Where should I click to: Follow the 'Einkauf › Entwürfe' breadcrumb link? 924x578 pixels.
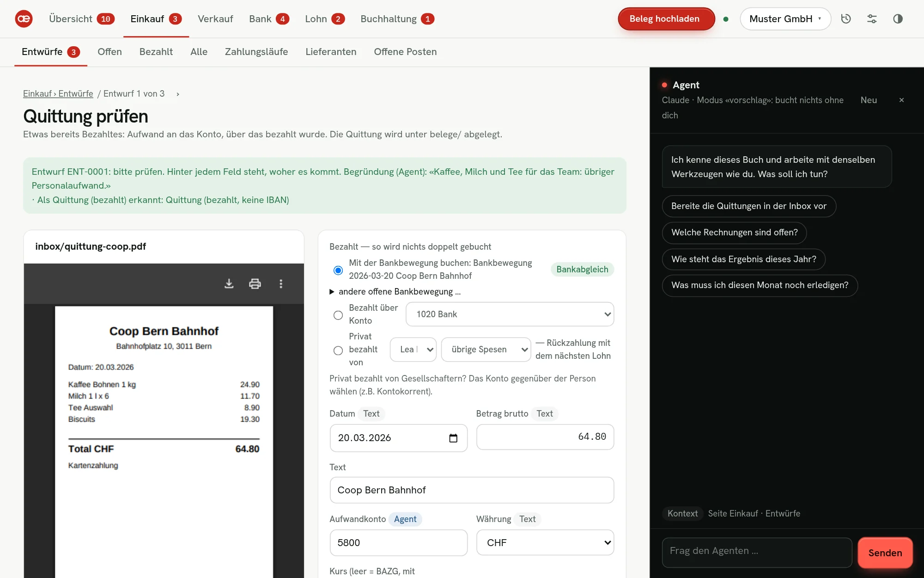[x=58, y=94]
